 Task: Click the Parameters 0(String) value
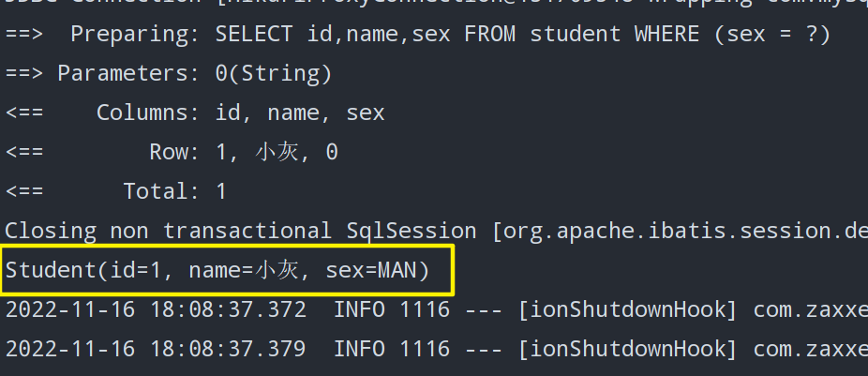[274, 74]
